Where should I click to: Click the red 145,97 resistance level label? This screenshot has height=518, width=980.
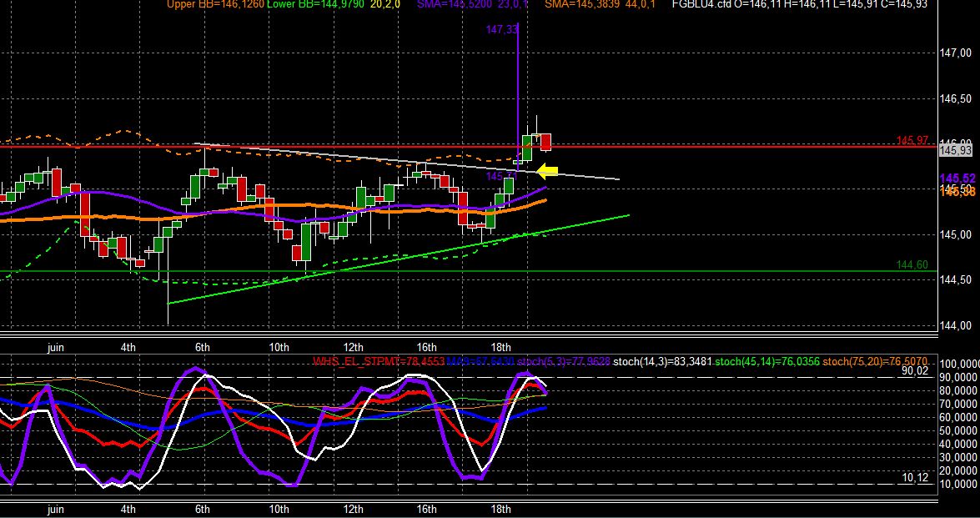click(912, 141)
